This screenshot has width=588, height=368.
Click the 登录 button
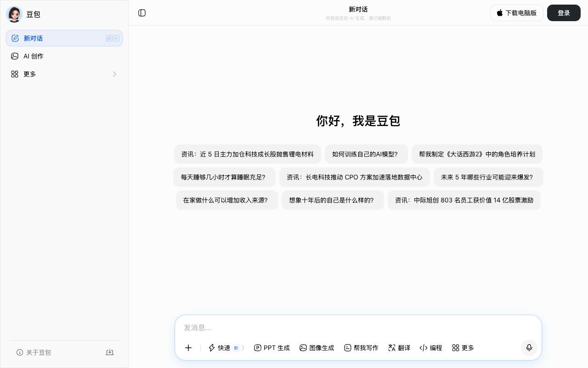[564, 13]
